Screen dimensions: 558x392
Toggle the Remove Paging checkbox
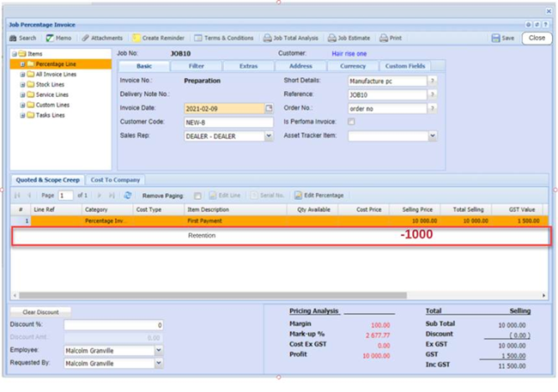pyautogui.click(x=198, y=196)
